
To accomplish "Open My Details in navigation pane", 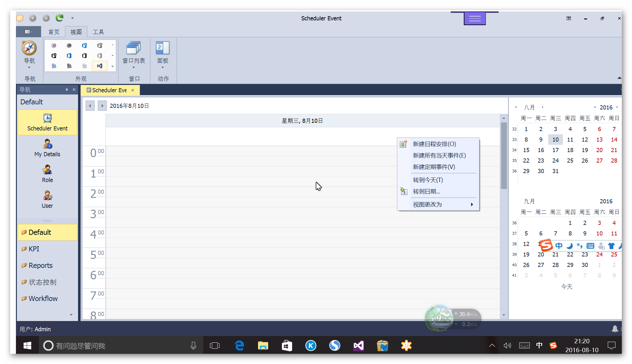I will 47,148.
